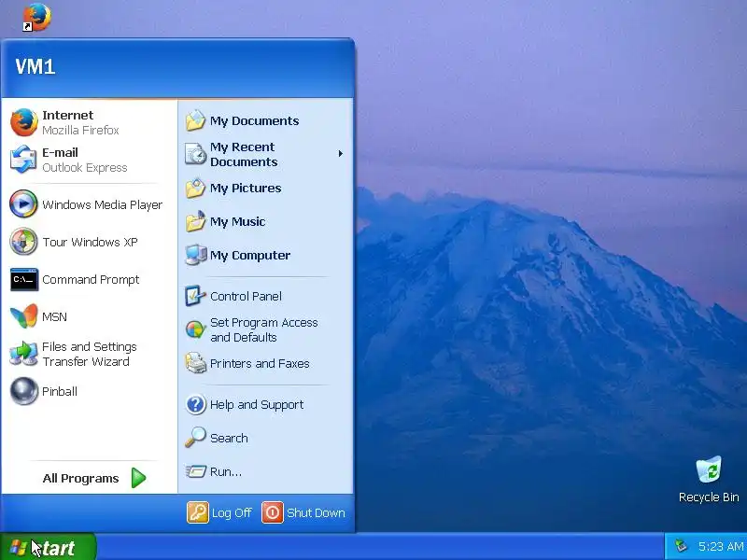The width and height of the screenshot is (747, 560).
Task: Click the Printers and Faxes text
Action: point(260,364)
